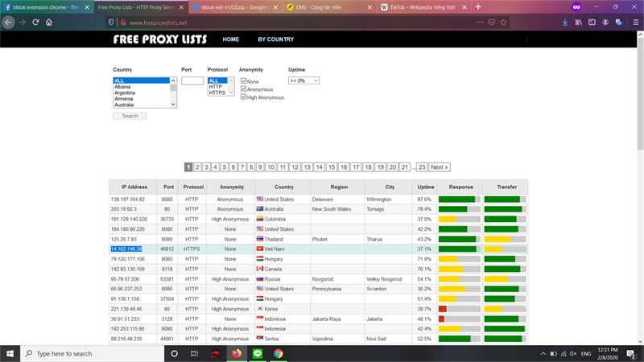The width and height of the screenshot is (644, 362).
Task: Select Argentina in the Country list
Action: [125, 93]
